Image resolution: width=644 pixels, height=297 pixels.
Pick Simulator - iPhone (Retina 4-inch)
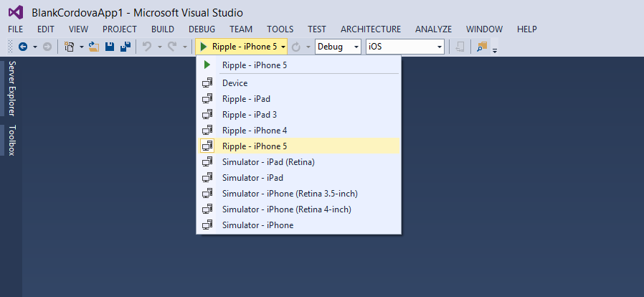(x=286, y=209)
